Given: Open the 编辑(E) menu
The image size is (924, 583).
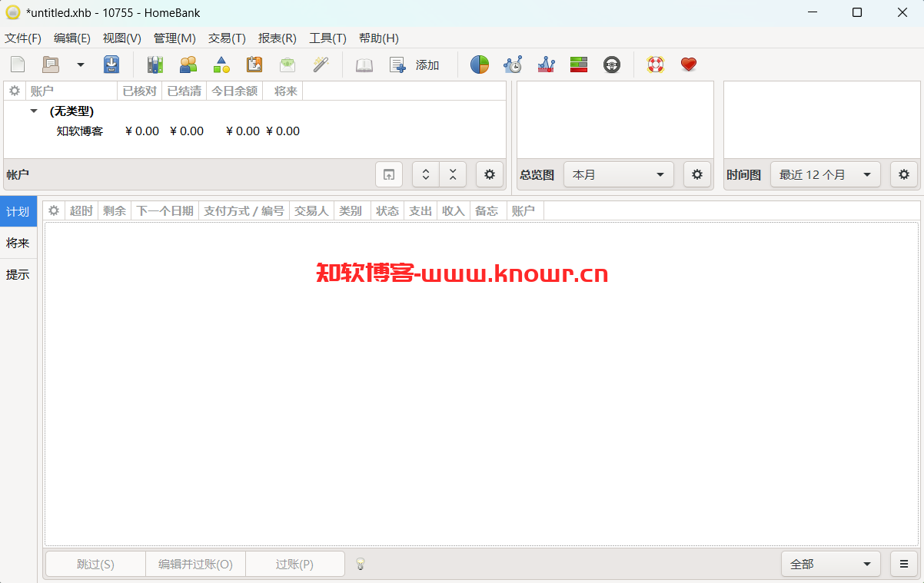Looking at the screenshot, I should pyautogui.click(x=72, y=38).
